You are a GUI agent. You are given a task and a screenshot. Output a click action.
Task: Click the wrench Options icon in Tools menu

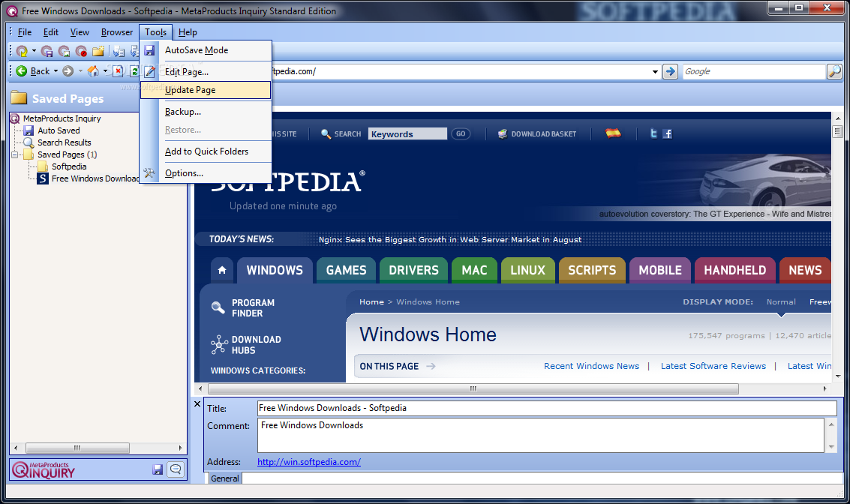pos(149,173)
